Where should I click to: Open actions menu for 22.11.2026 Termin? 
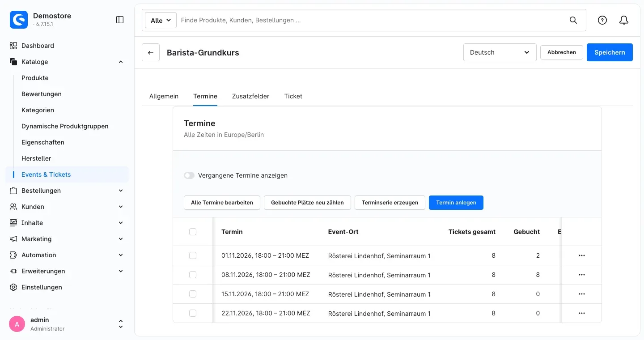pos(582,313)
